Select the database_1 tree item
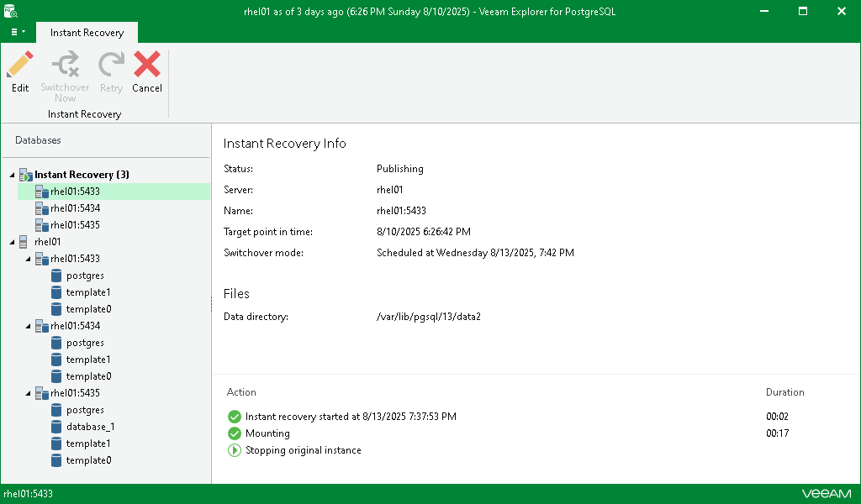 (90, 427)
